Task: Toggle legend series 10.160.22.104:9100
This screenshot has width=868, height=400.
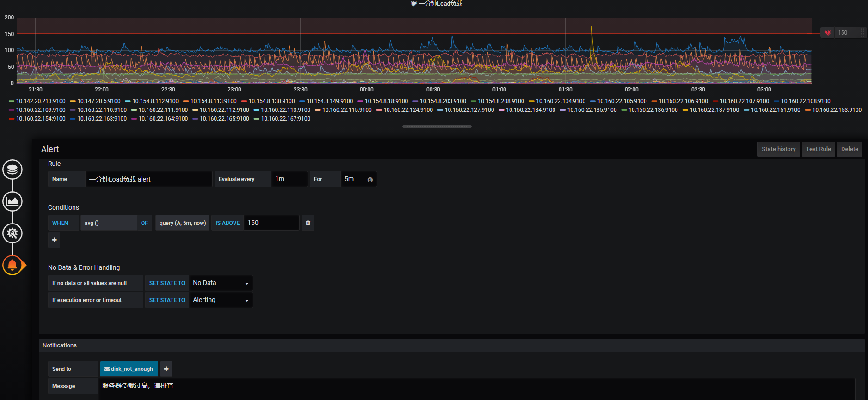Action: pyautogui.click(x=560, y=101)
